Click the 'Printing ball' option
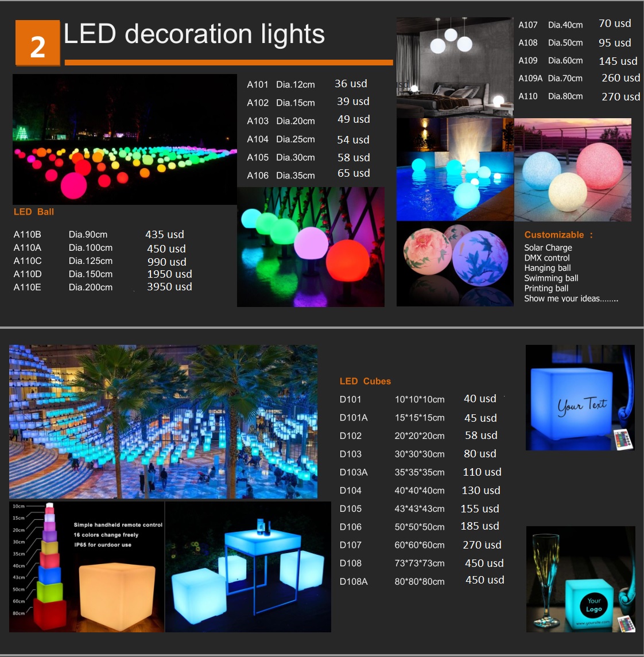This screenshot has width=644, height=657. (x=546, y=288)
